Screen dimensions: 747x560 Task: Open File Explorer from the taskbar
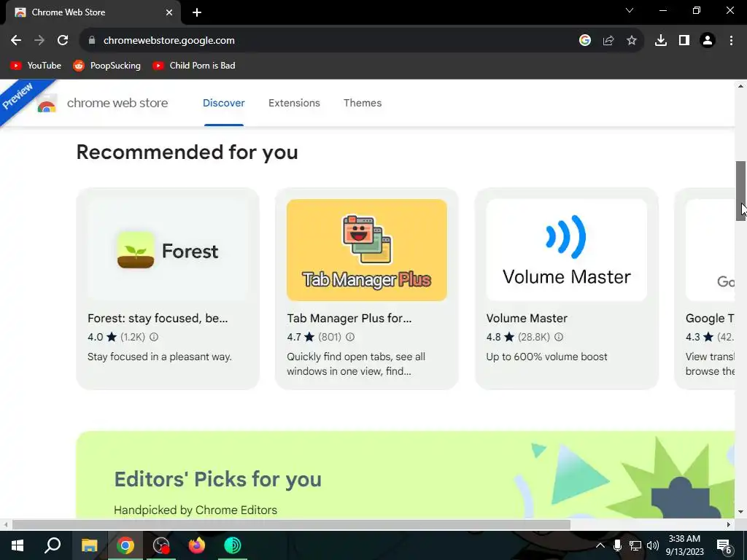pyautogui.click(x=89, y=545)
